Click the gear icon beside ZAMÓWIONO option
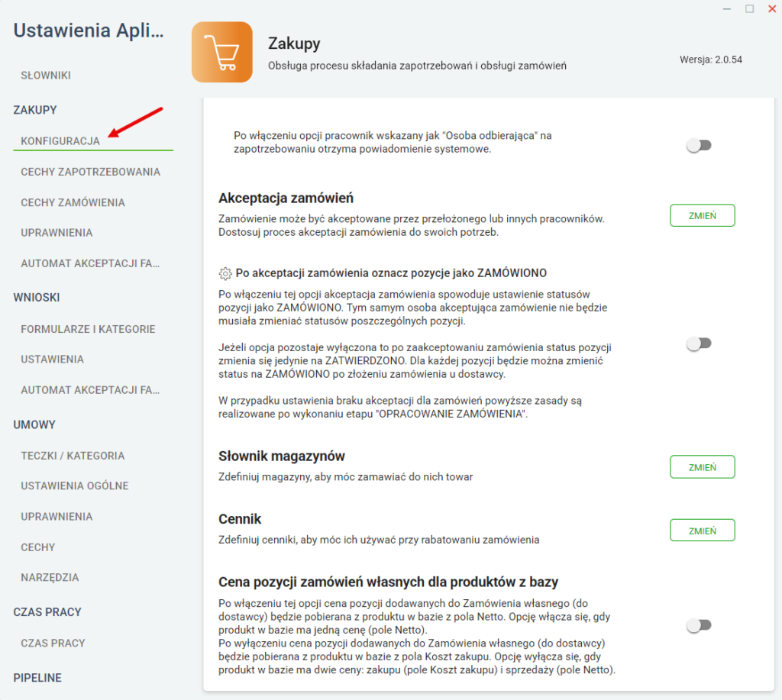Viewport: 782px width, 700px height. [x=225, y=273]
